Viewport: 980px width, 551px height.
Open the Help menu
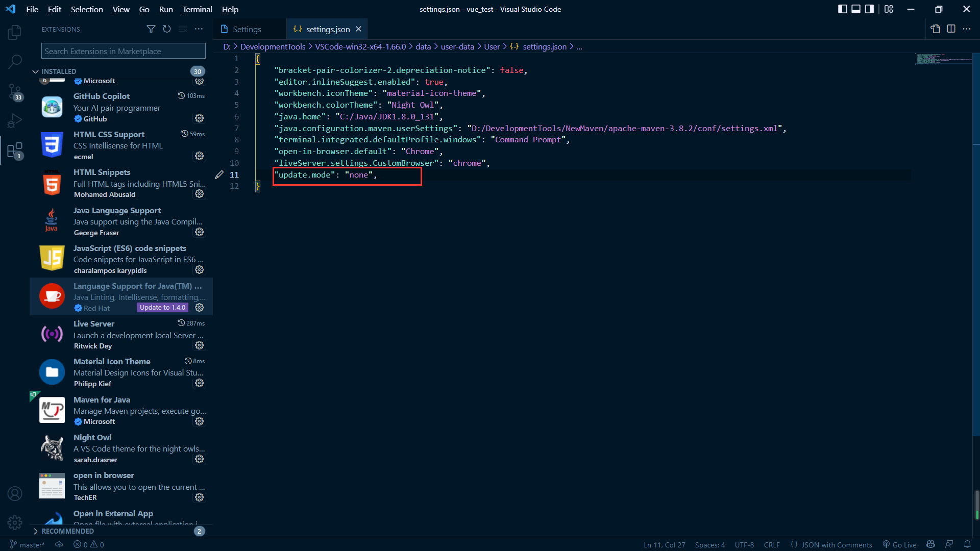coord(230,9)
